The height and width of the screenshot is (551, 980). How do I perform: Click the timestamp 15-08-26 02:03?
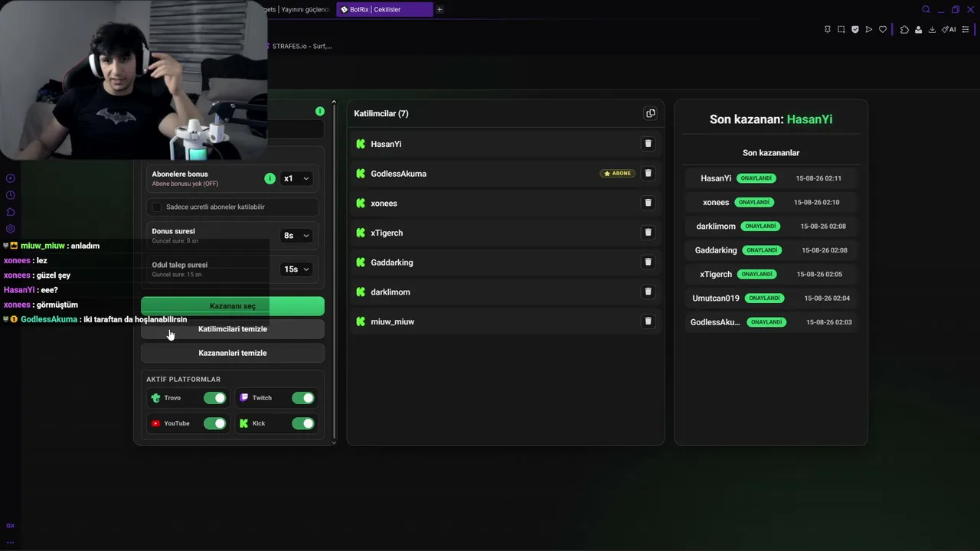(x=829, y=322)
